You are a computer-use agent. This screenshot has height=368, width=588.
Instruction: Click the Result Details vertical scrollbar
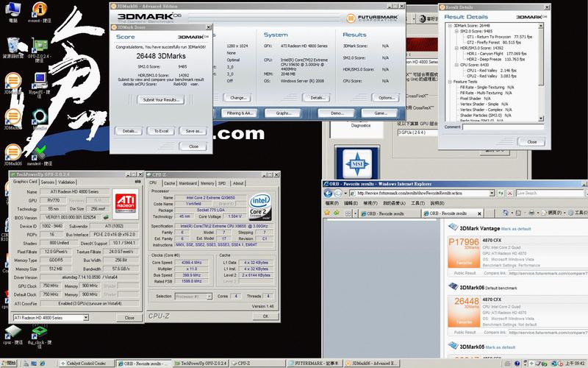coord(541,73)
